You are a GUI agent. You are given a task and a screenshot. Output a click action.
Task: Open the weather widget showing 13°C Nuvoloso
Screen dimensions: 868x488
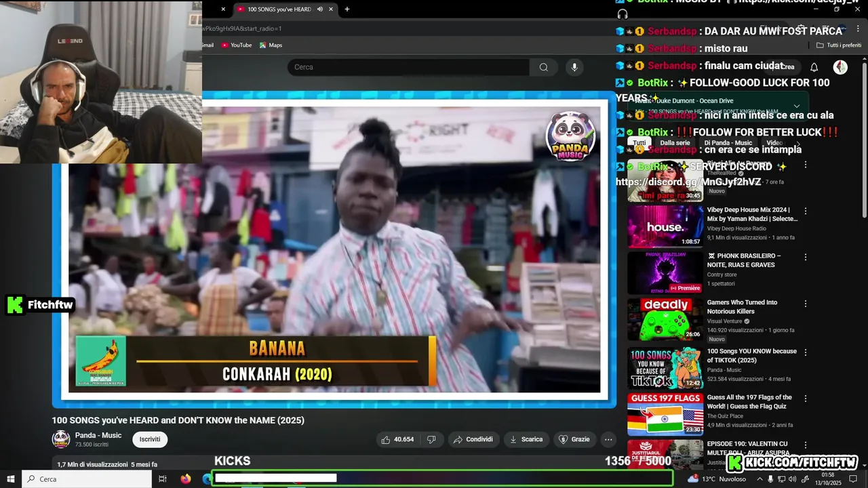coord(716,479)
